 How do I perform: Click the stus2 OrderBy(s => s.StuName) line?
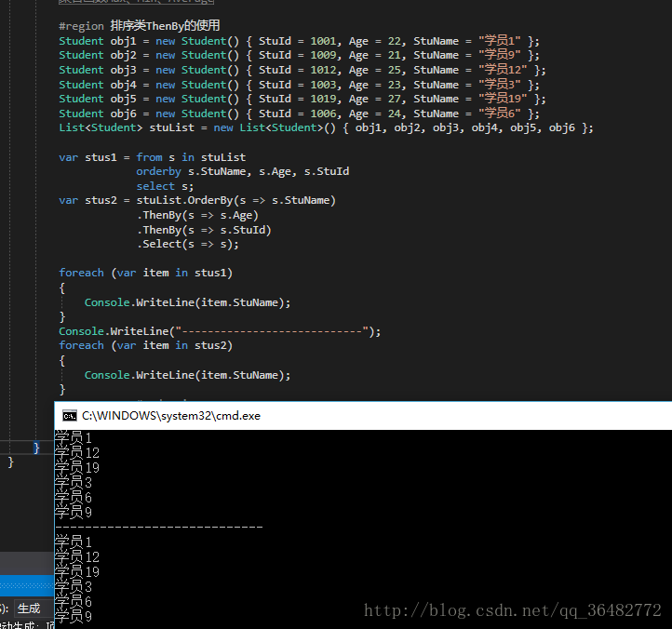(x=197, y=201)
